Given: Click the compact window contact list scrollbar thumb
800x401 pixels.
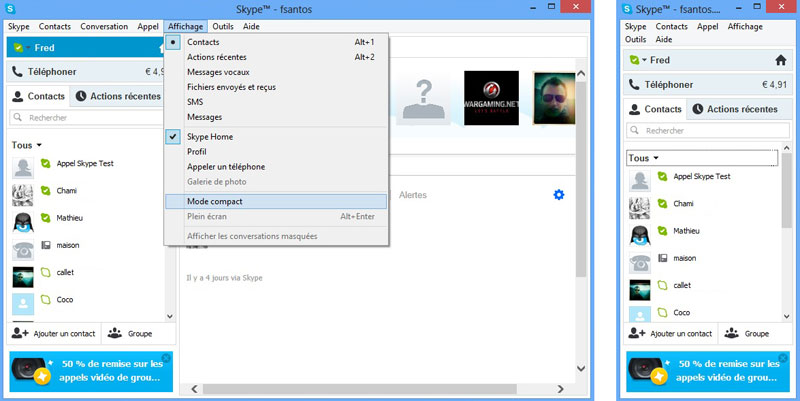Looking at the screenshot, I should point(787,190).
